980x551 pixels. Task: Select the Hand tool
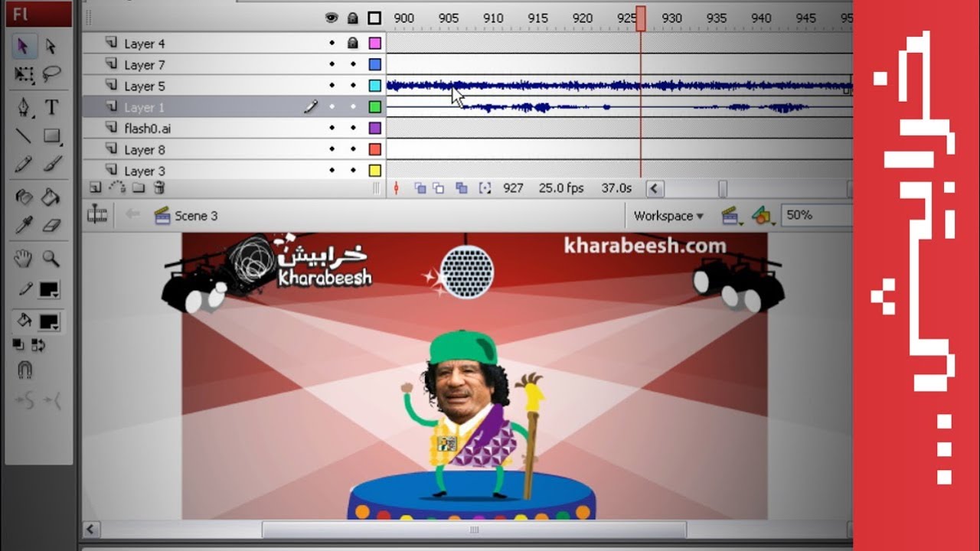(23, 259)
